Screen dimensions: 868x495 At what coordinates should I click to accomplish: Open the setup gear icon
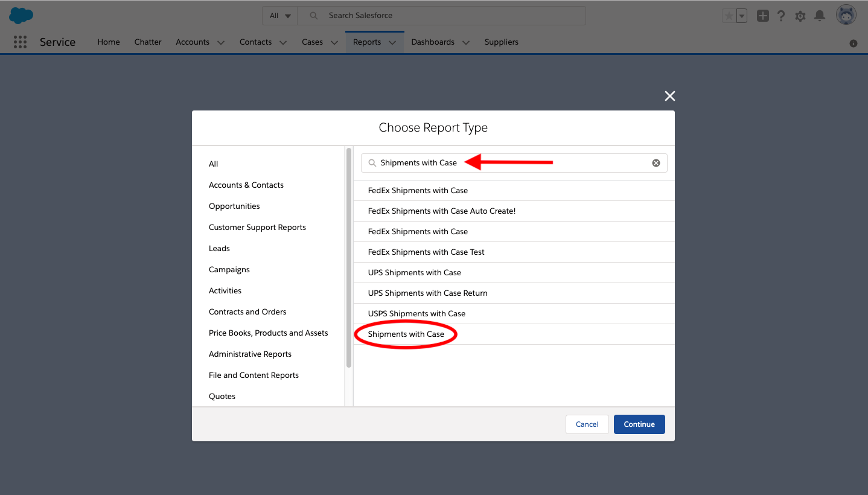pos(800,16)
